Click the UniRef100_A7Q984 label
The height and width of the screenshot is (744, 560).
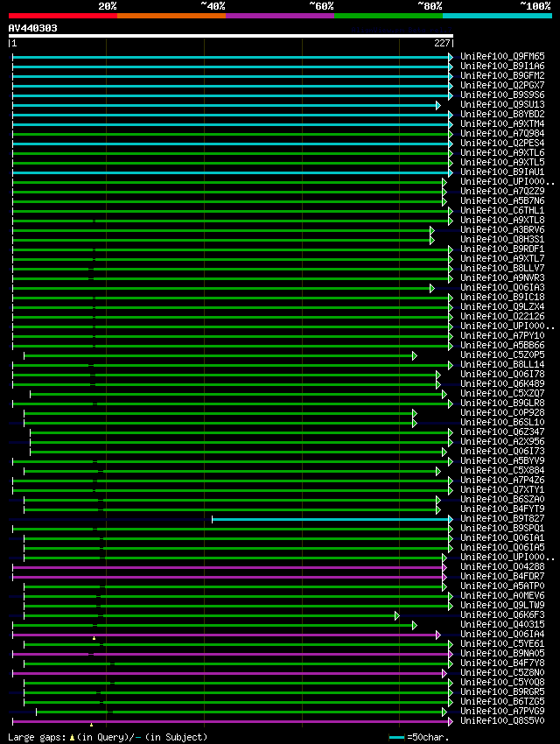coord(502,134)
